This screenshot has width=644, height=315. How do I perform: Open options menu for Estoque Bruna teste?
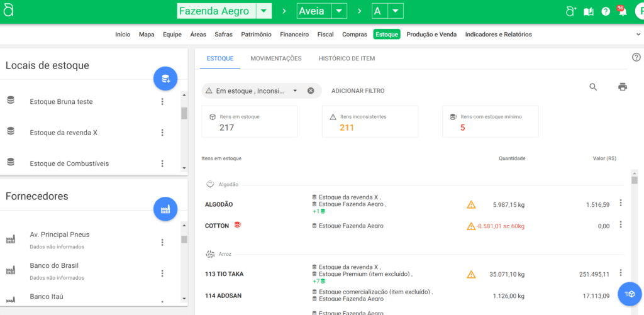162,101
